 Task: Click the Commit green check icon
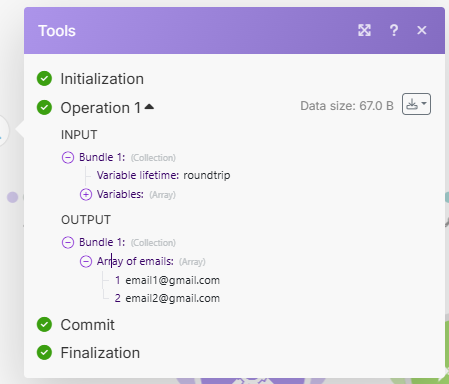[x=44, y=324]
